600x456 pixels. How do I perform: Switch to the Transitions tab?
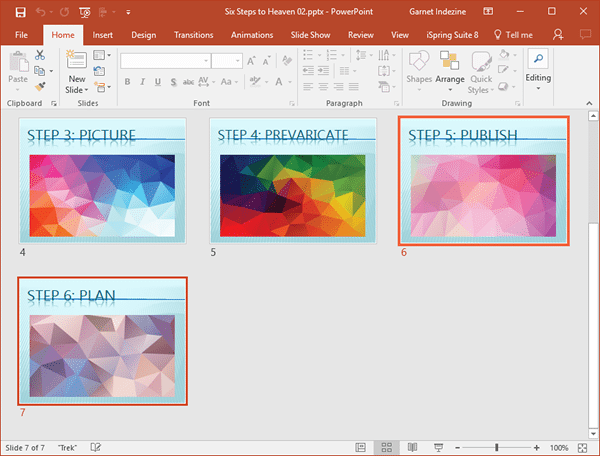(x=194, y=35)
